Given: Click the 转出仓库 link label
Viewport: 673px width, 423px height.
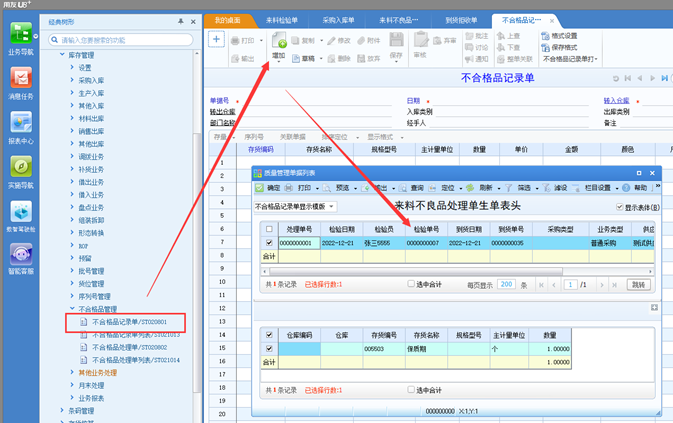Looking at the screenshot, I should (x=222, y=112).
